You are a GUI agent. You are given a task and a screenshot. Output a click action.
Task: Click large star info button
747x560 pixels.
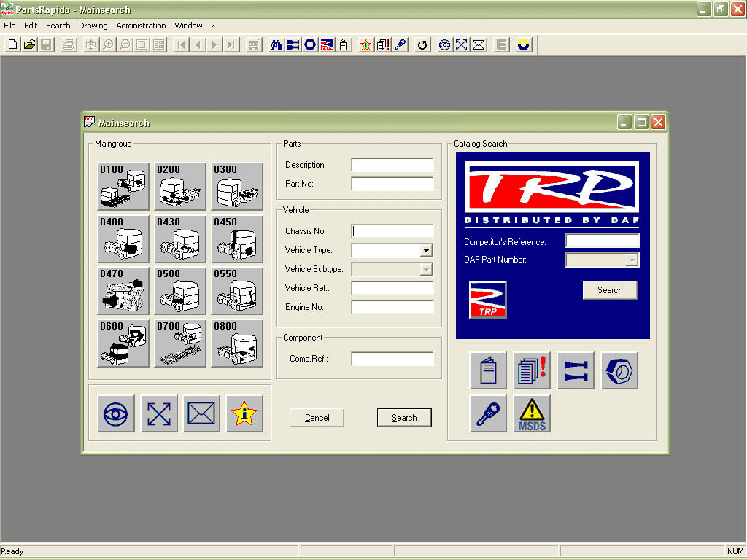tap(244, 413)
